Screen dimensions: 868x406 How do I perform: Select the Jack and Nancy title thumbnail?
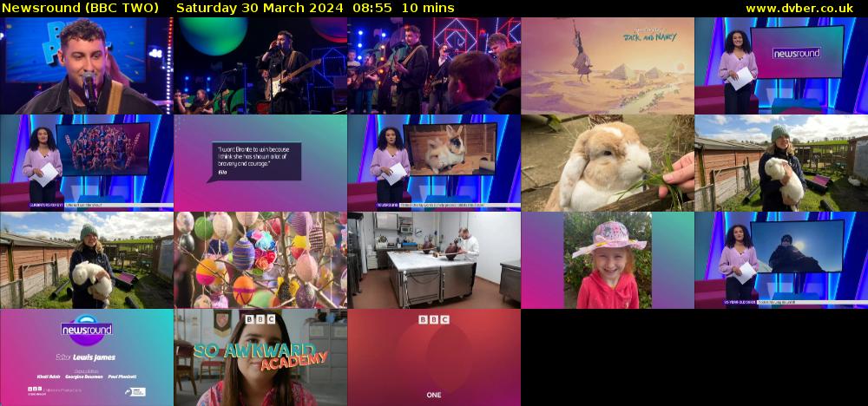pos(608,66)
